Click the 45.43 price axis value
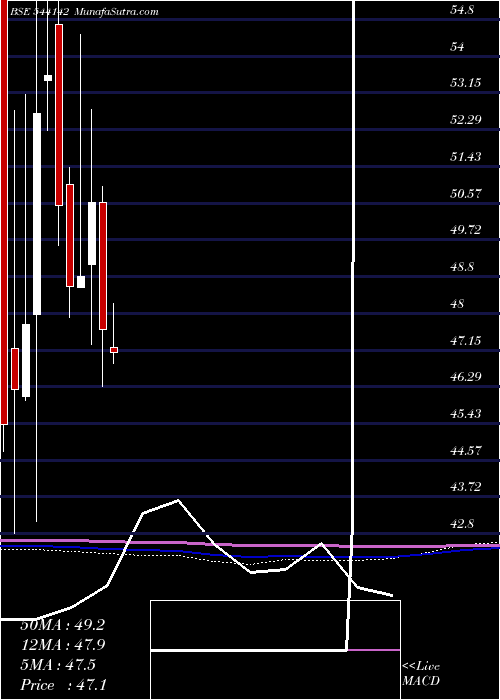 (465, 414)
